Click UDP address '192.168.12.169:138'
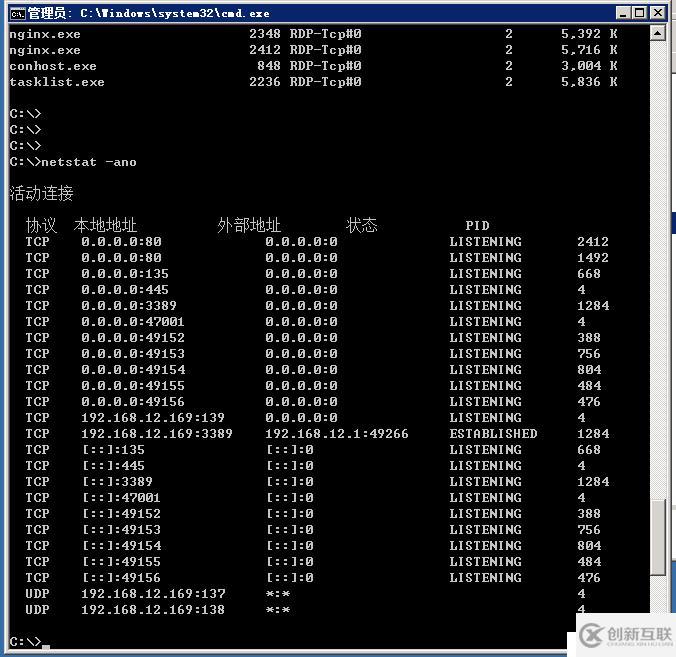 [153, 610]
